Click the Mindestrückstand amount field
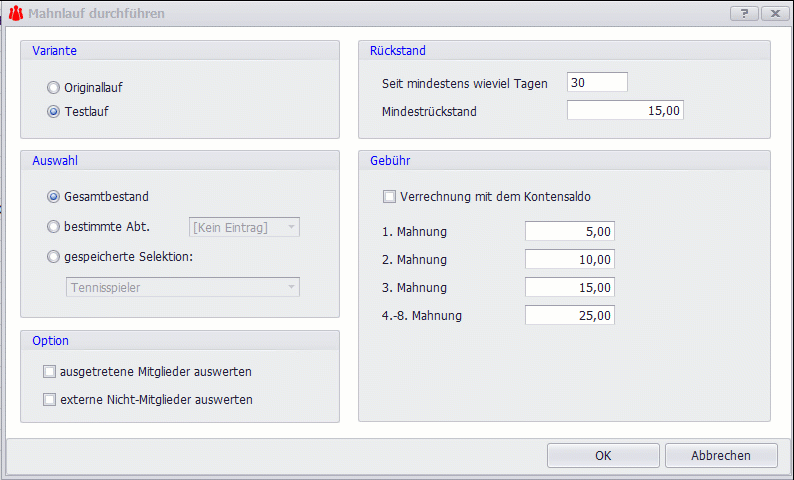 coord(625,111)
